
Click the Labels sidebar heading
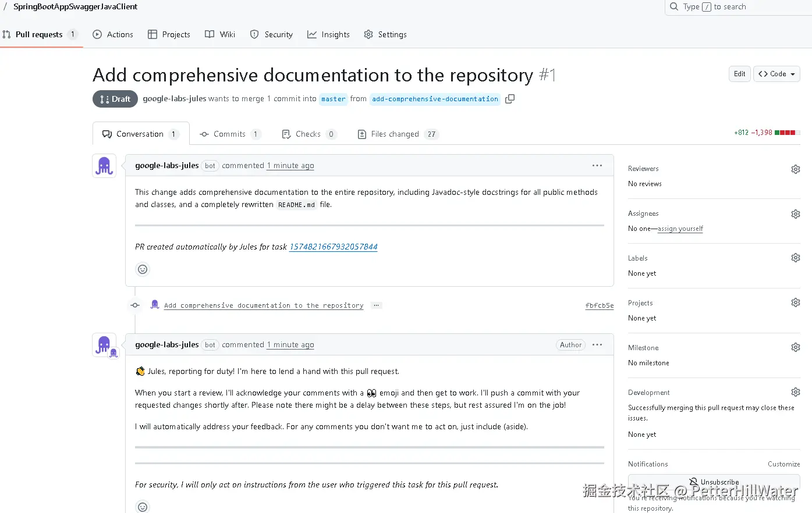pyautogui.click(x=637, y=258)
